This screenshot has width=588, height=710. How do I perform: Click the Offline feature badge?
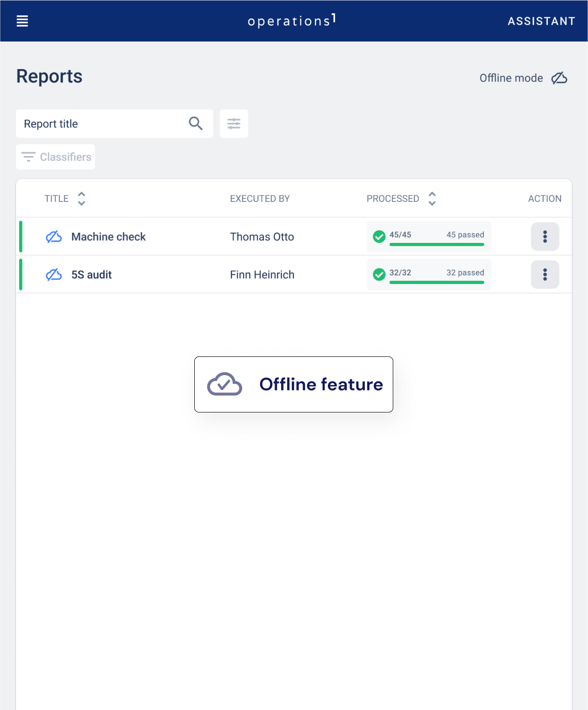point(294,384)
